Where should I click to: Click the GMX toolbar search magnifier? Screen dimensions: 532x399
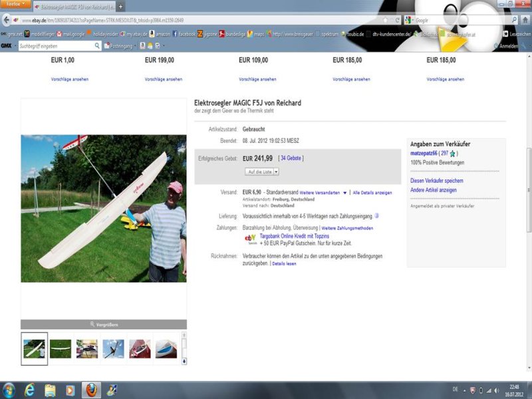coord(97,45)
